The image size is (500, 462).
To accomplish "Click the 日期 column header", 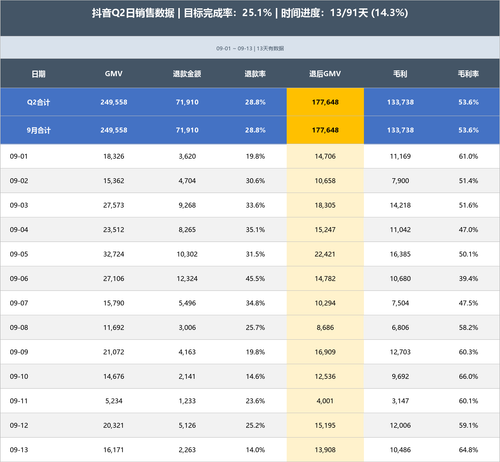I will click(x=38, y=74).
